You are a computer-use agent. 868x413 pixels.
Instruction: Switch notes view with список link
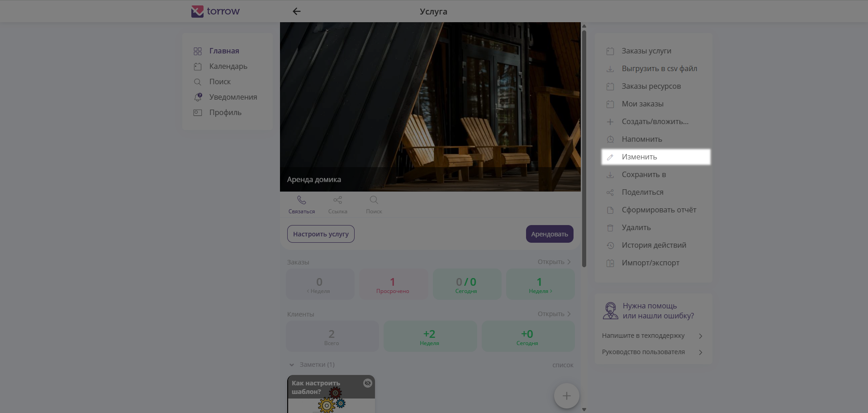coord(563,365)
